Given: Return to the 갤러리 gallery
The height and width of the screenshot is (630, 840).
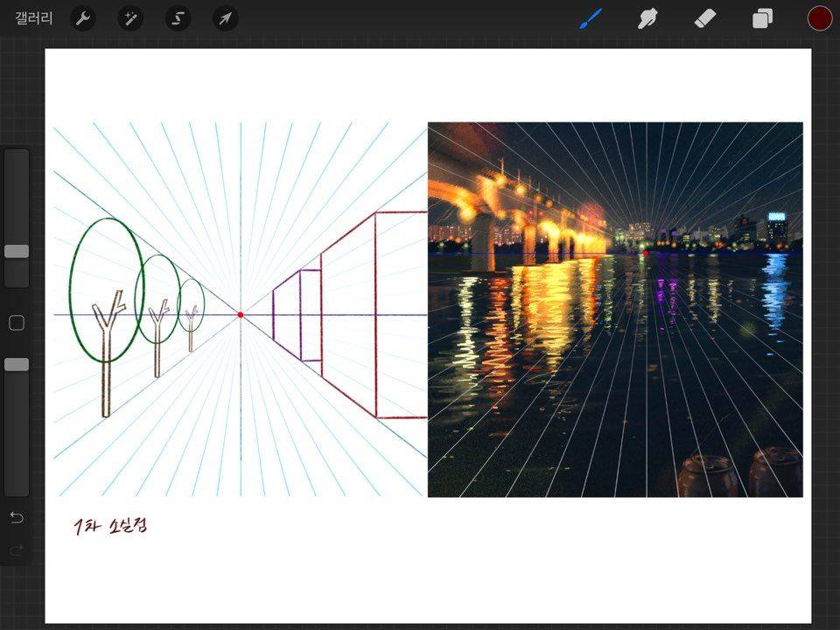Looking at the screenshot, I should coord(34,18).
